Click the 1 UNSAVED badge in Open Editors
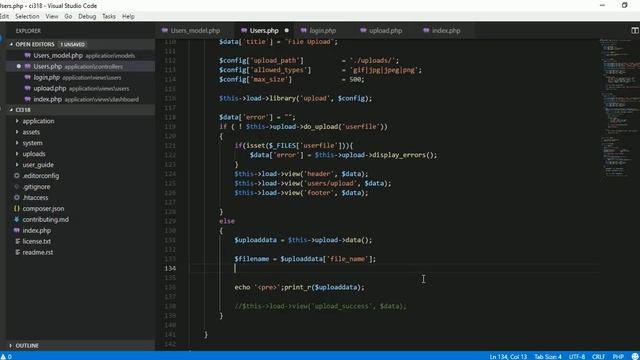The image size is (640, 360). (73, 44)
